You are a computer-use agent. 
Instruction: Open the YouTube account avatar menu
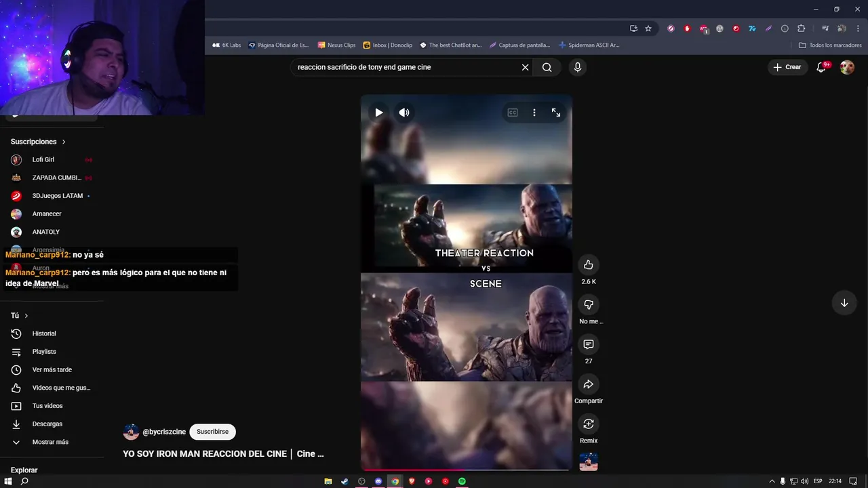tap(847, 67)
